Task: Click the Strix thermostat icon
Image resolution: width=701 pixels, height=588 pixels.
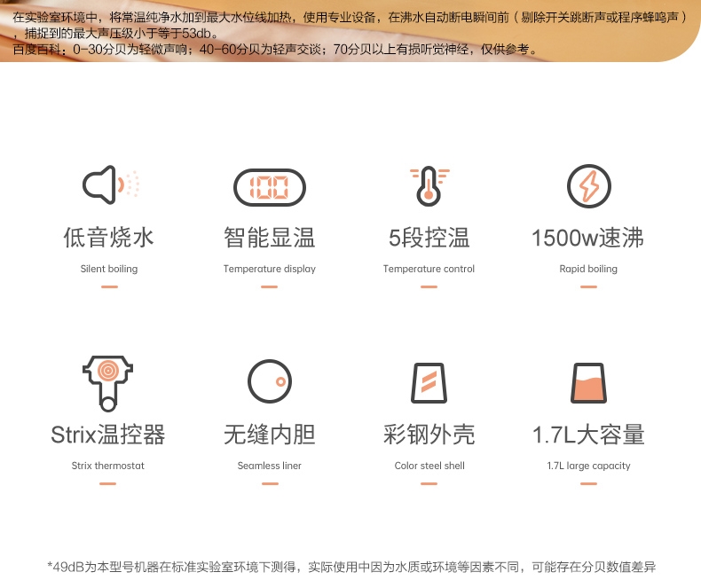Action: coord(107,382)
